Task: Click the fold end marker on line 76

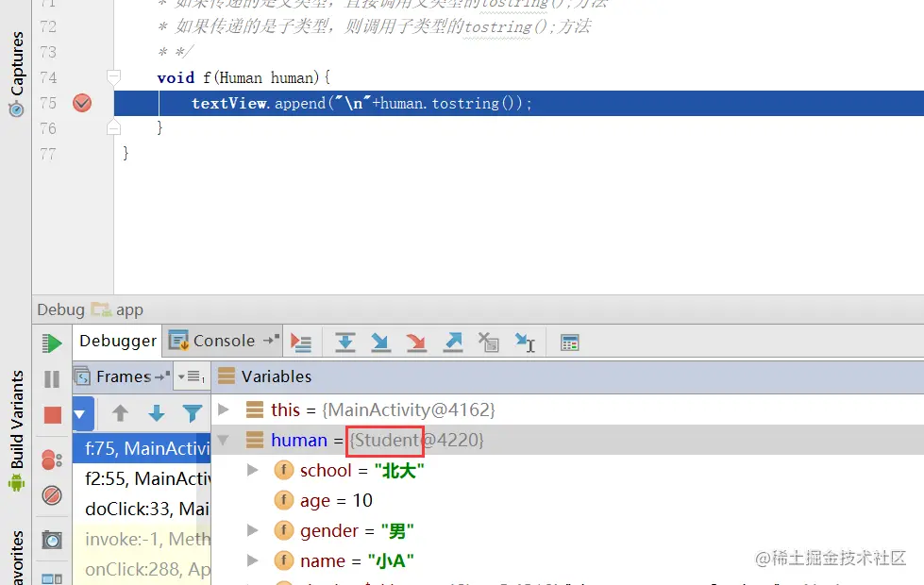Action: [x=114, y=127]
